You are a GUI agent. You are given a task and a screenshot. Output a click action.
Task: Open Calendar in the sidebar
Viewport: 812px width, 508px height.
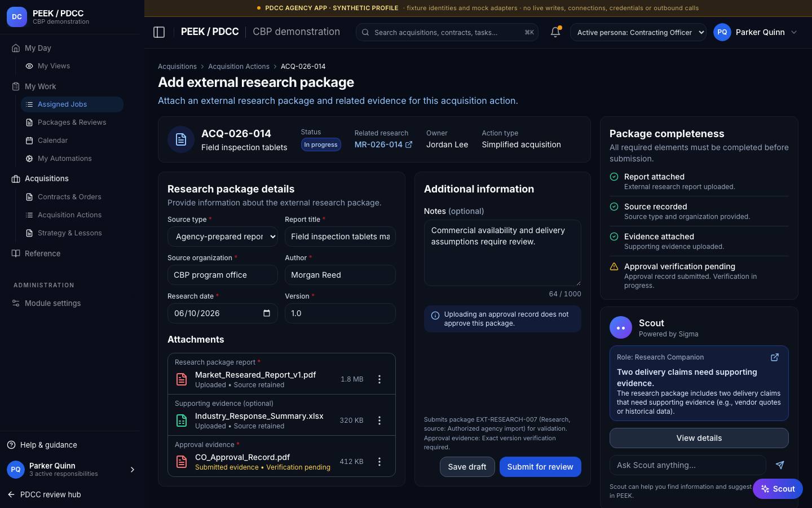tap(72, 141)
